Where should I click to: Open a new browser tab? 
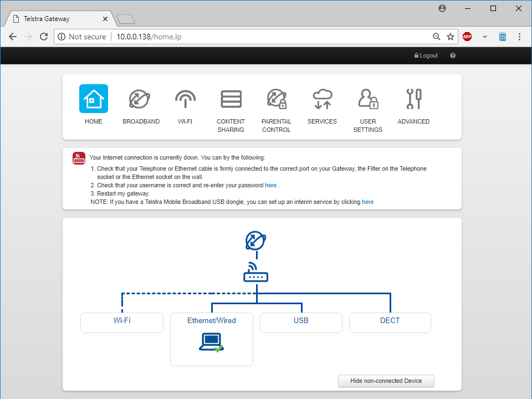click(x=126, y=19)
